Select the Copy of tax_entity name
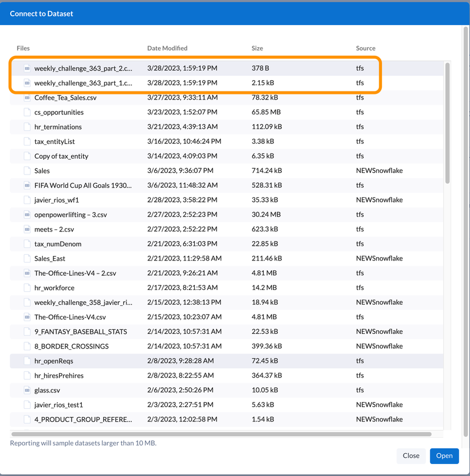Image resolution: width=470 pixels, height=476 pixels. point(61,156)
